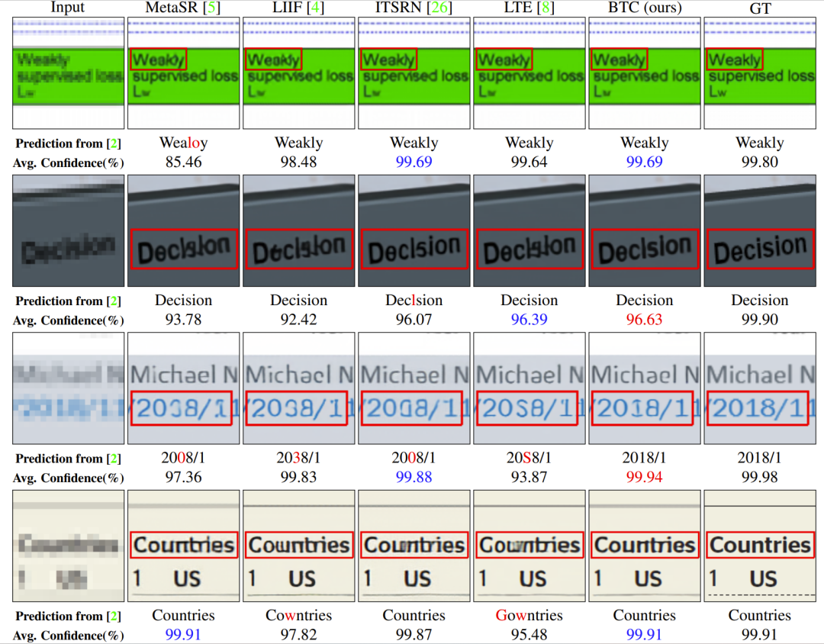Open reference [8] next to LTE

[x=548, y=8]
